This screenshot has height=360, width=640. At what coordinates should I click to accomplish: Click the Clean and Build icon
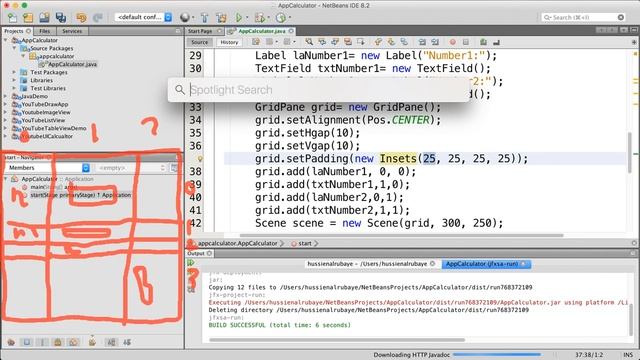point(221,18)
